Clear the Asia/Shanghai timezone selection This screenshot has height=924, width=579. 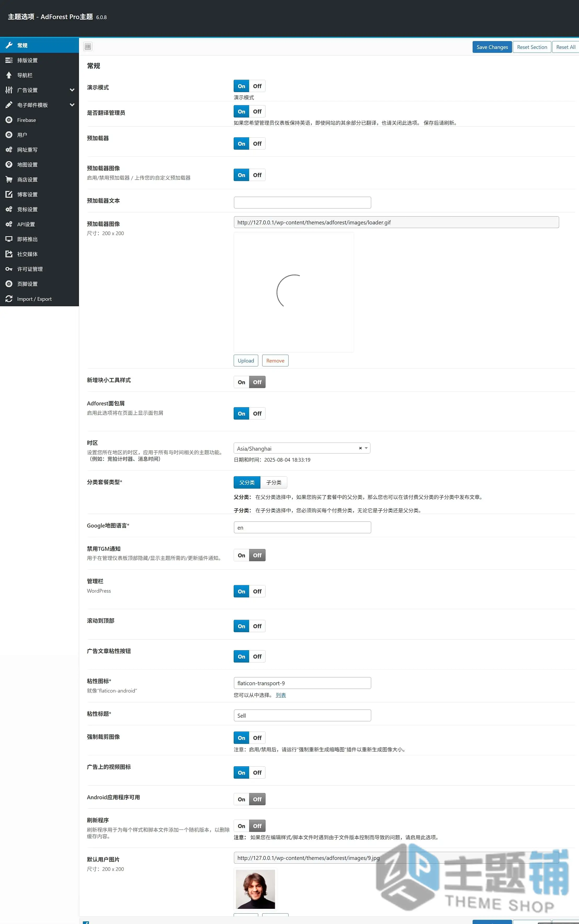click(x=360, y=448)
